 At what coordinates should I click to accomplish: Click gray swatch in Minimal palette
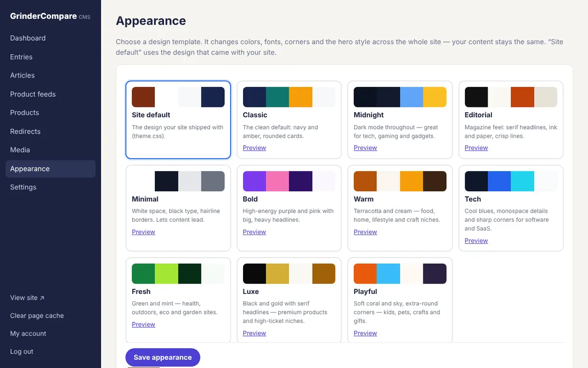213,181
